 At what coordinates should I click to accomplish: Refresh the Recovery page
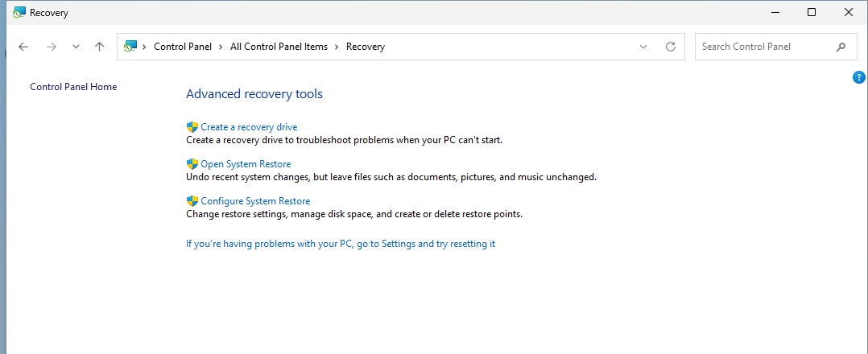tap(671, 47)
